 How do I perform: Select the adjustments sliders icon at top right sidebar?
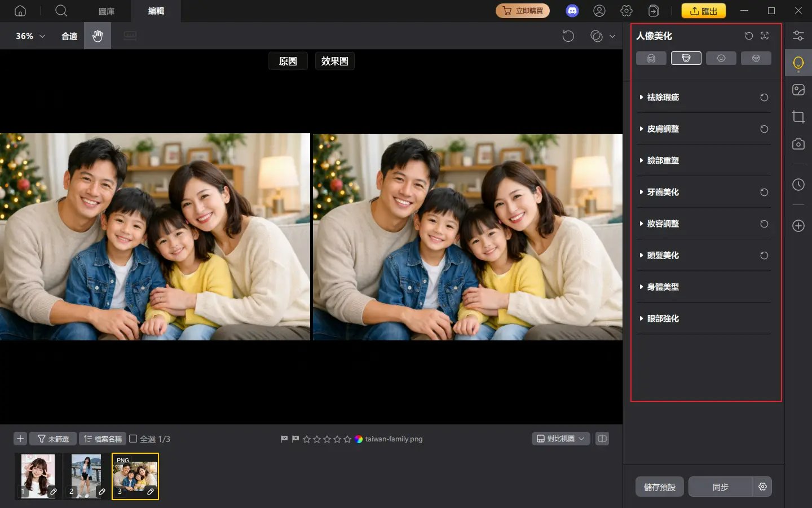(x=798, y=35)
